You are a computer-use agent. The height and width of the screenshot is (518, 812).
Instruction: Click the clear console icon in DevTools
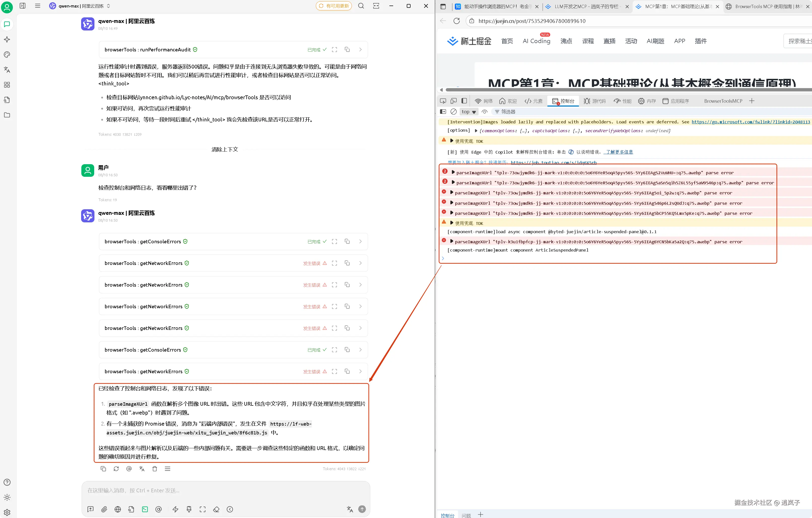tap(454, 112)
